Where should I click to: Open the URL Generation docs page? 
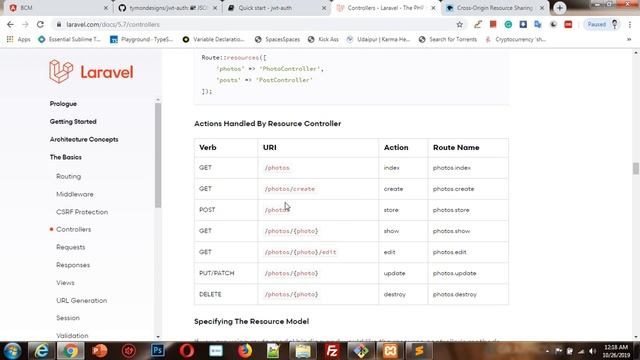point(82,300)
